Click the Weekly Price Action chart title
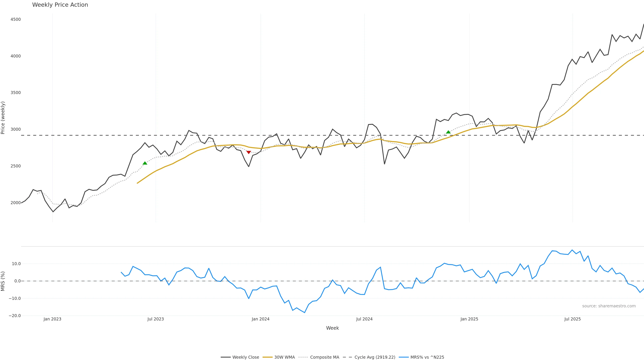This screenshot has width=644, height=362. 60,5
